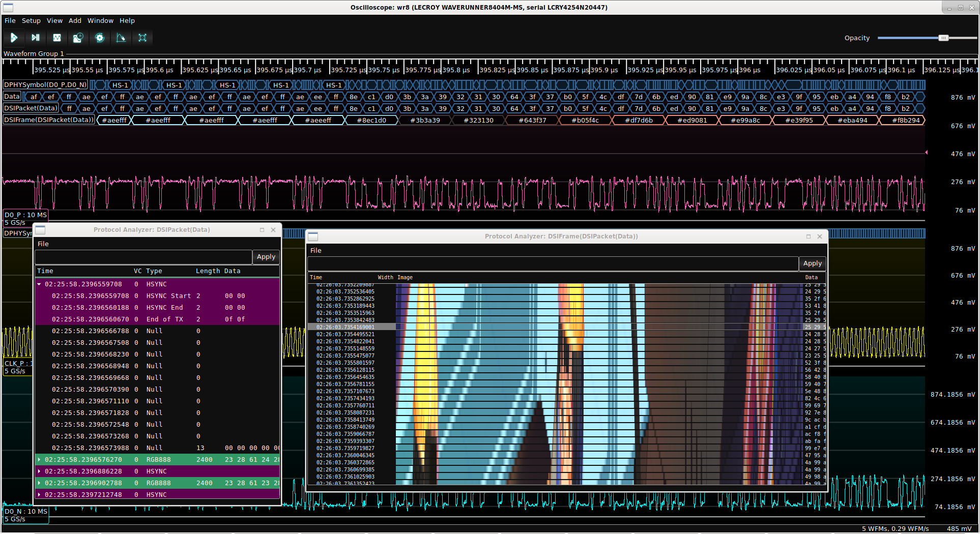Screen dimensions: 980x534
Task: Open the Window menu
Action: (x=100, y=21)
